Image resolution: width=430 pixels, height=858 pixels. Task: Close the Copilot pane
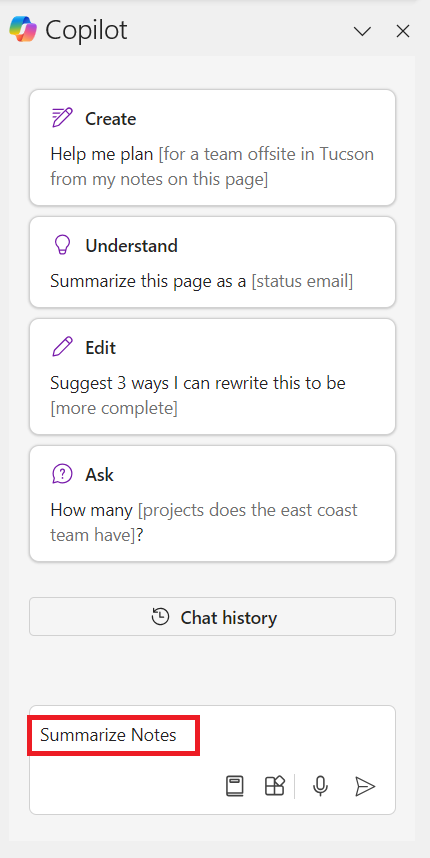pyautogui.click(x=403, y=32)
